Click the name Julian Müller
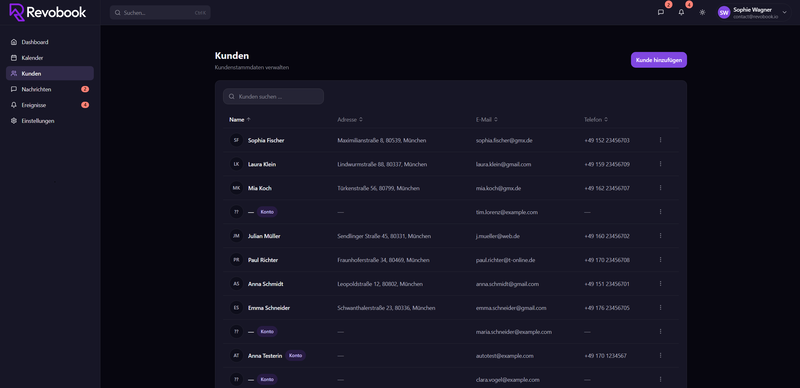This screenshot has width=800, height=388. coord(264,236)
